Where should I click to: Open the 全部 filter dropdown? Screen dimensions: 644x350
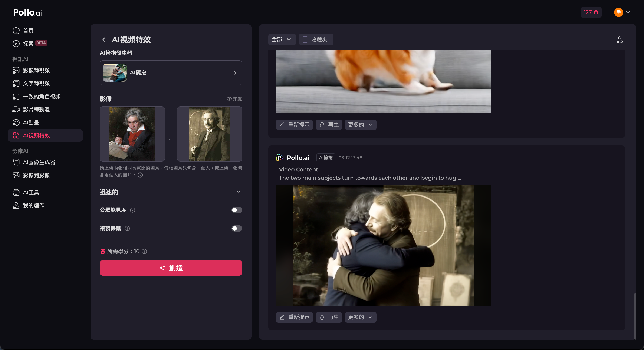pos(282,39)
